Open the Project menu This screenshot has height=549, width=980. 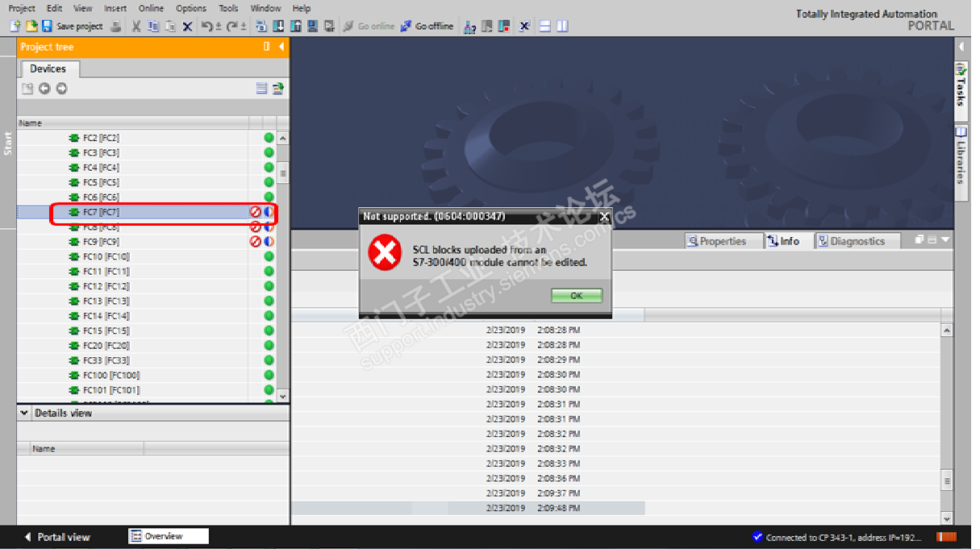(22, 8)
